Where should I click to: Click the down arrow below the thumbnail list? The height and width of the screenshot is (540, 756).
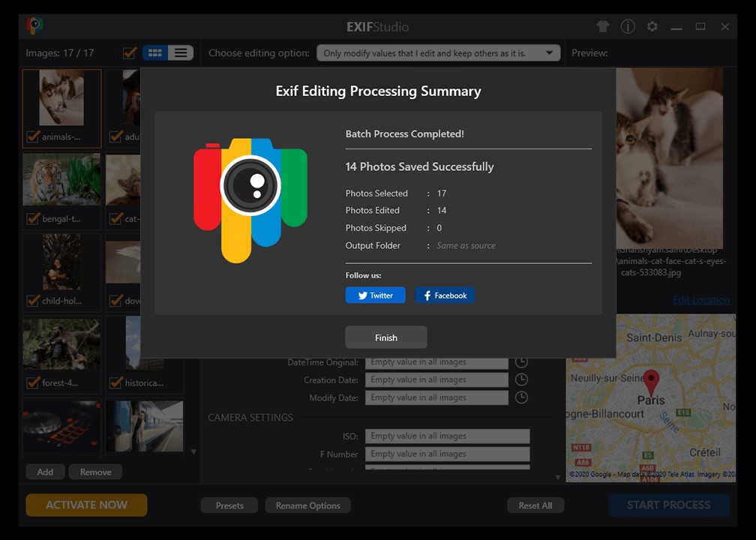coord(193,451)
